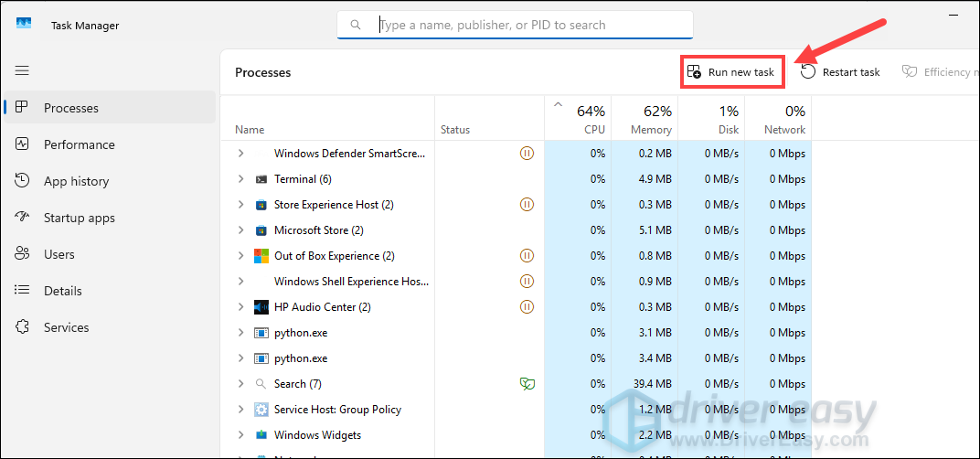Click the Out of Box Experience icon
Image resolution: width=980 pixels, height=459 pixels.
(x=261, y=256)
